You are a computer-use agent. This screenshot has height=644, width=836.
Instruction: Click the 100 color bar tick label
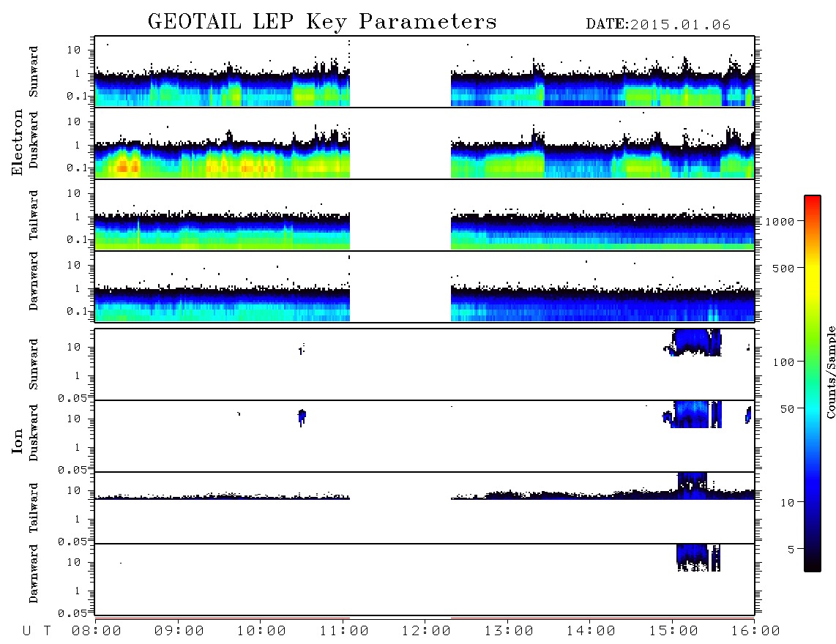pos(784,362)
